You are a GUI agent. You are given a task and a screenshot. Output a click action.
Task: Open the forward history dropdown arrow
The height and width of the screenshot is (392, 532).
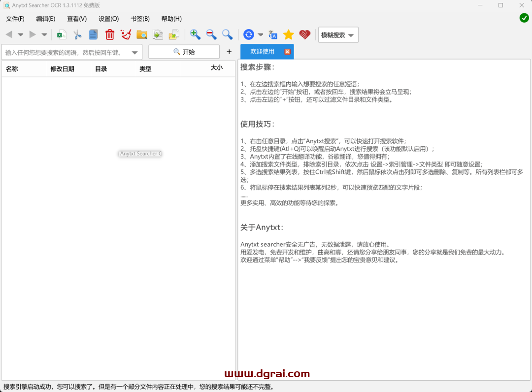coord(44,34)
